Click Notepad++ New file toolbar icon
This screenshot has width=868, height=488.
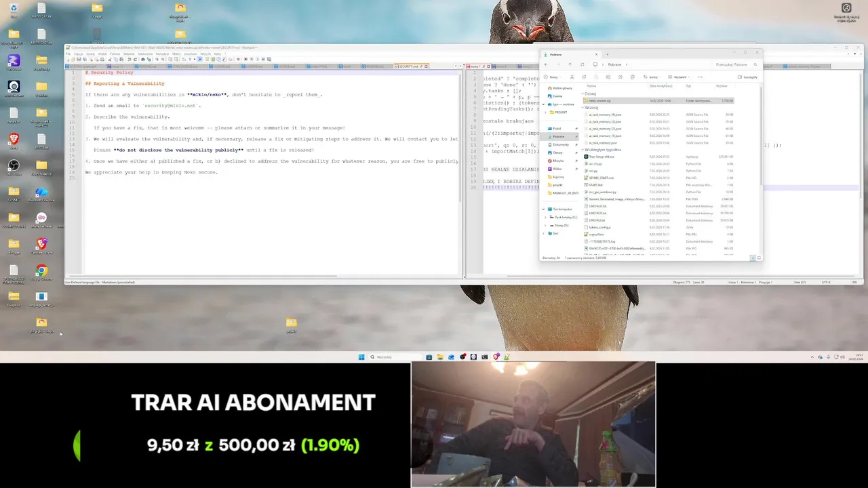coord(68,59)
